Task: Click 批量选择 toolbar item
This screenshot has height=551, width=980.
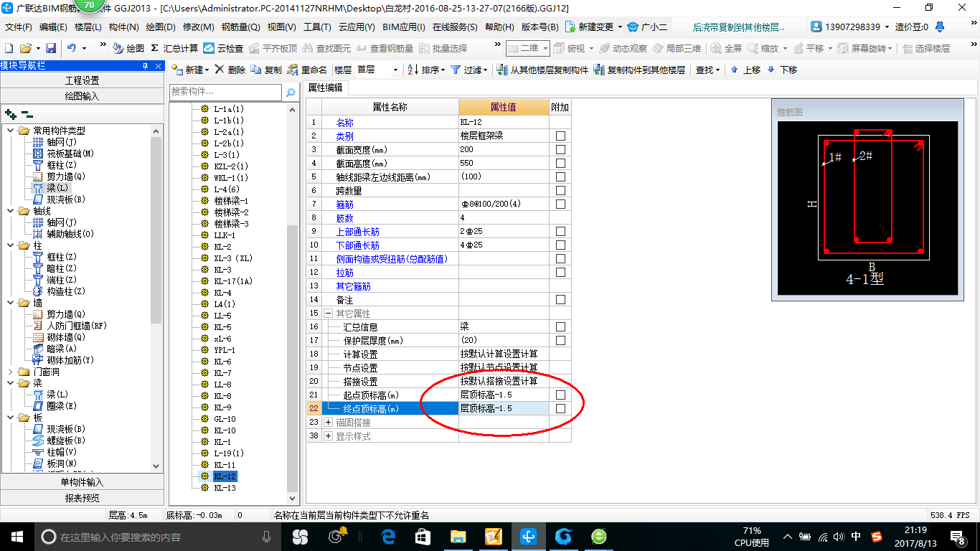Action: 443,48
